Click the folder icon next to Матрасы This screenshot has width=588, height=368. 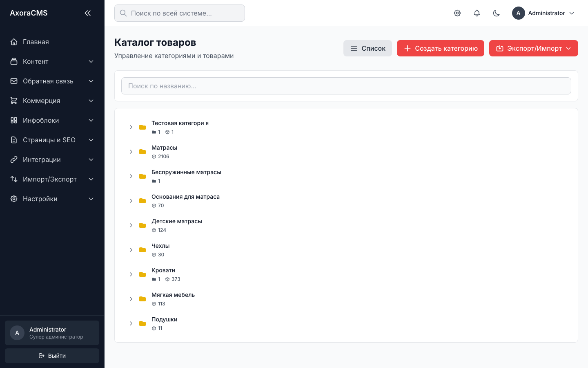coord(143,152)
